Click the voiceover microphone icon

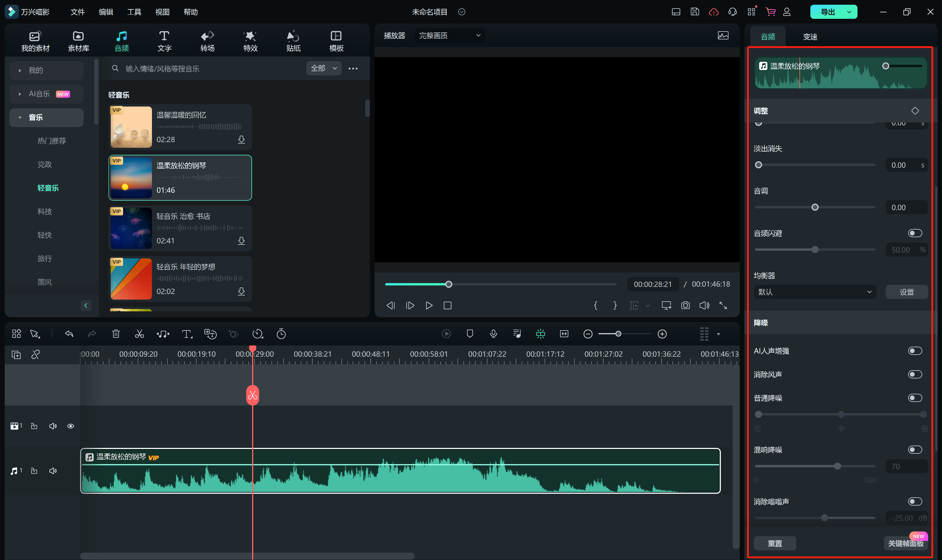click(493, 334)
